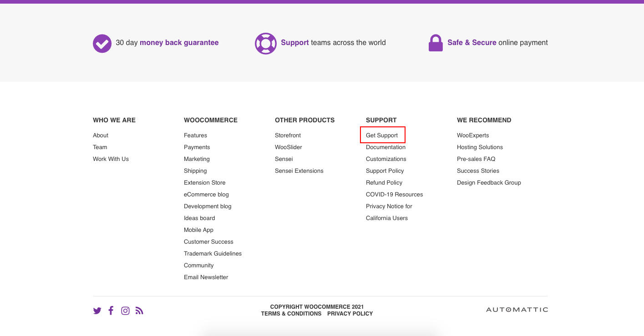Click the Work With Us link
Image resolution: width=644 pixels, height=336 pixels.
pyautogui.click(x=111, y=159)
